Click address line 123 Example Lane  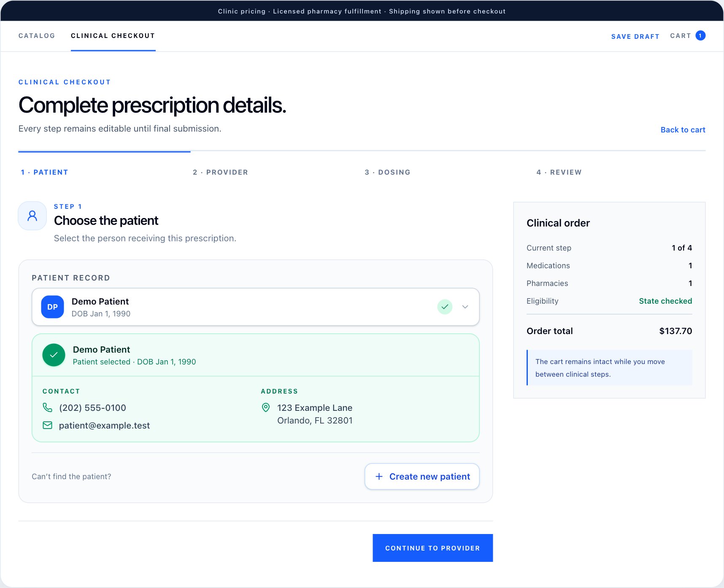pos(315,408)
